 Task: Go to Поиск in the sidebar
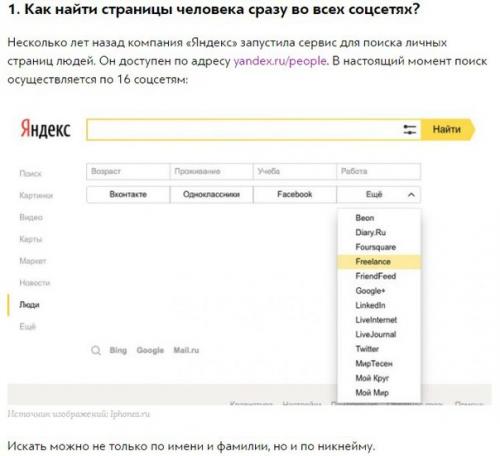pos(30,174)
